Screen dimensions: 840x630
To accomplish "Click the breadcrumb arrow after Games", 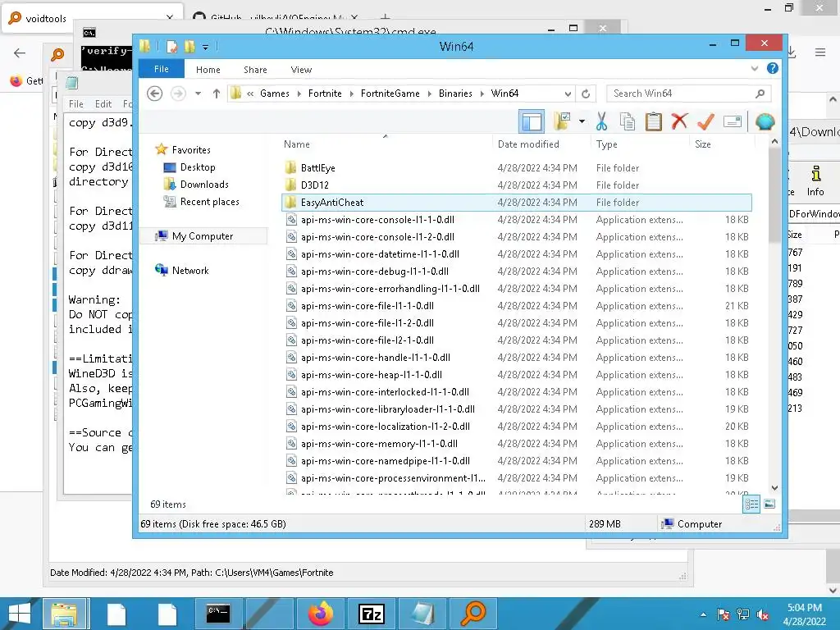I will click(x=299, y=94).
